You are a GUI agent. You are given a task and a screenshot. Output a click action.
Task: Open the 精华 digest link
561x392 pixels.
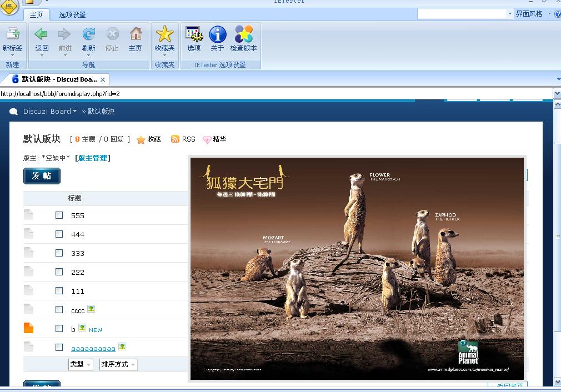point(219,139)
